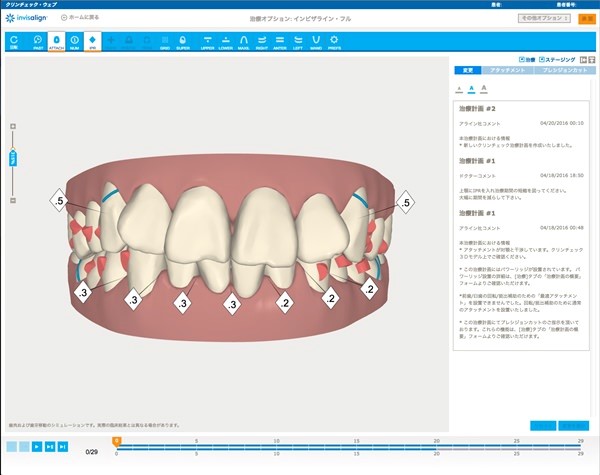Open the PREFS settings icon

click(x=333, y=42)
